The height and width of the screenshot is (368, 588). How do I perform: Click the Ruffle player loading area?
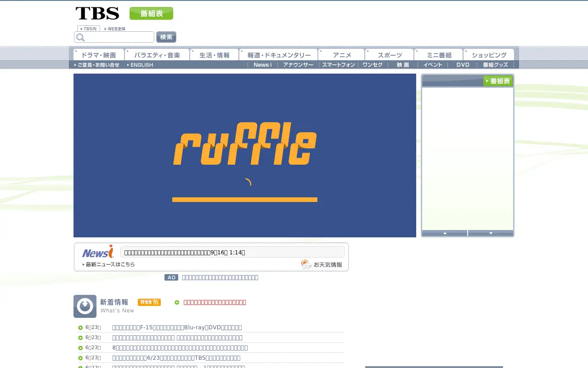pyautogui.click(x=245, y=155)
